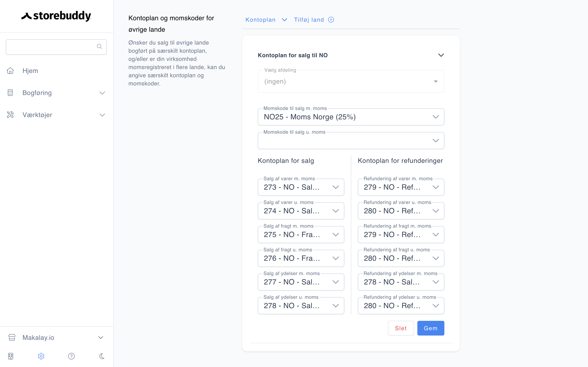Screen dimensions: 588x367
Task: Click the Værktøjer tools icon
Action: pyautogui.click(x=10, y=115)
